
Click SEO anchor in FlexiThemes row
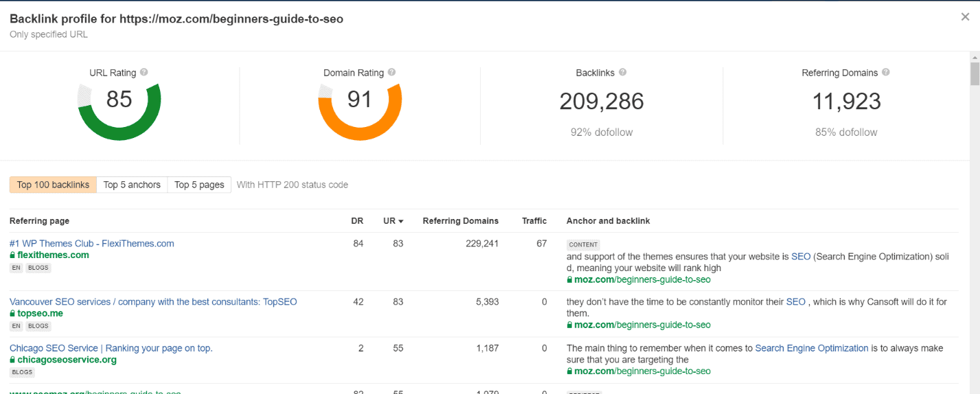click(801, 257)
